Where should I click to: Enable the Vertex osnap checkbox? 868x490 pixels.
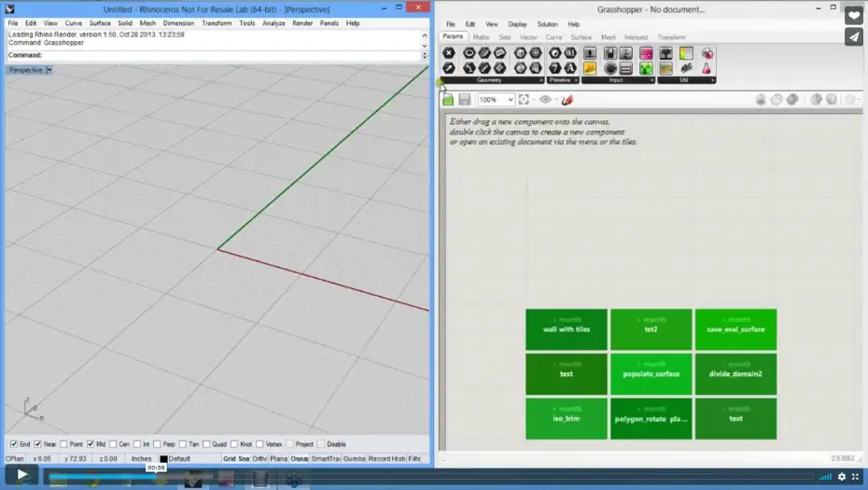click(x=259, y=444)
